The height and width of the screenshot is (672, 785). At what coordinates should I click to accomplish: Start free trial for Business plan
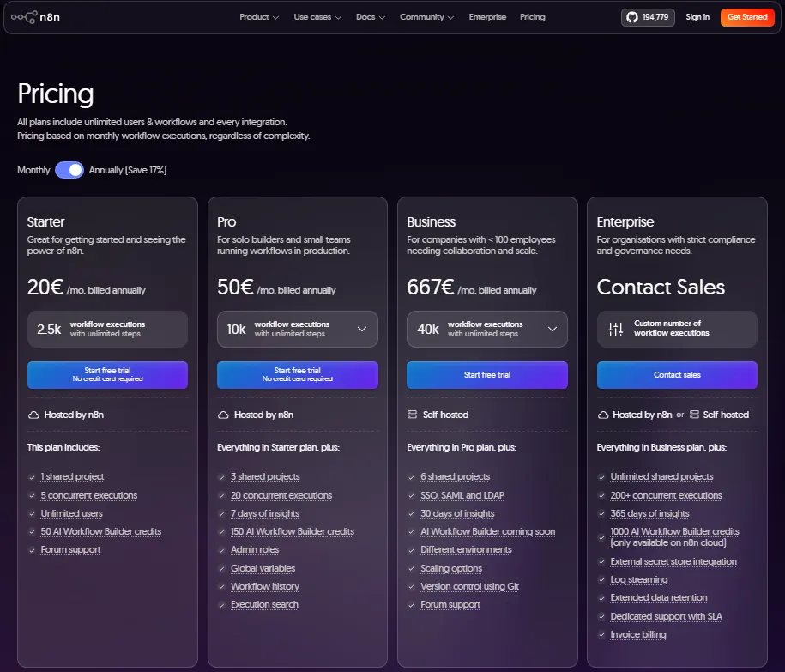coord(487,375)
